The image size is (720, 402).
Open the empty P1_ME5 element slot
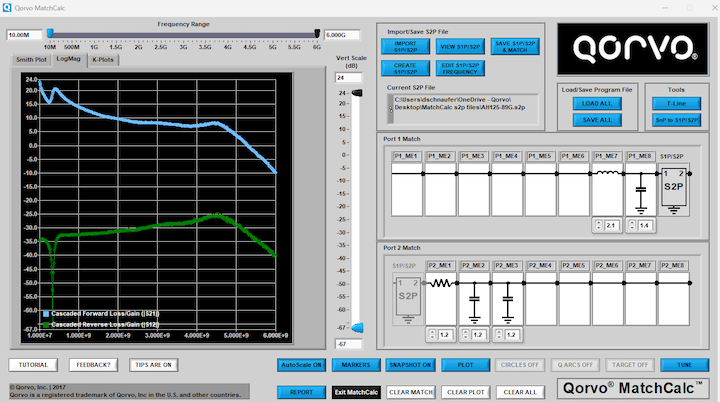(x=540, y=190)
